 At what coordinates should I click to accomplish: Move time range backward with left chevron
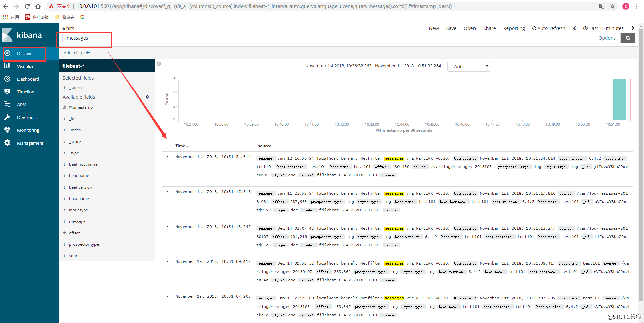[574, 28]
